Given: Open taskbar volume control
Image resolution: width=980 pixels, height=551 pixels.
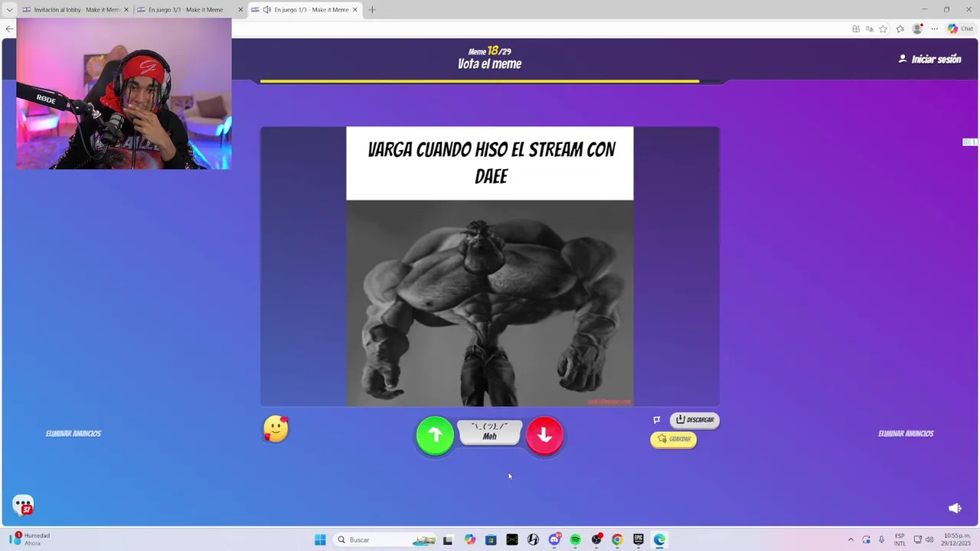Looking at the screenshot, I should point(929,540).
